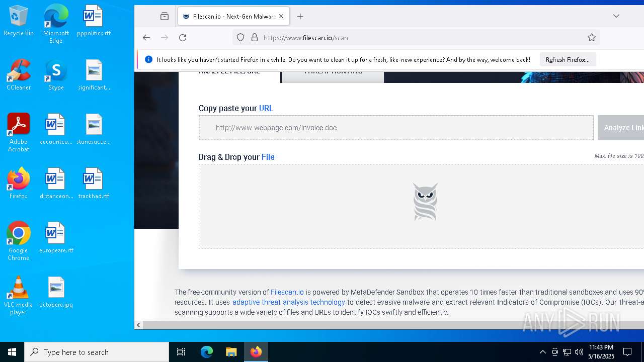Image resolution: width=644 pixels, height=362 pixels.
Task: Click the taskbar search box
Action: point(97,352)
